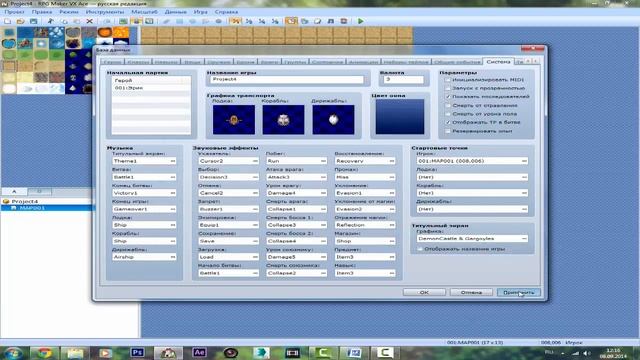
Task: Open DemonCastle & Gargoyles title graphic selector
Action: pyautogui.click(x=472, y=238)
